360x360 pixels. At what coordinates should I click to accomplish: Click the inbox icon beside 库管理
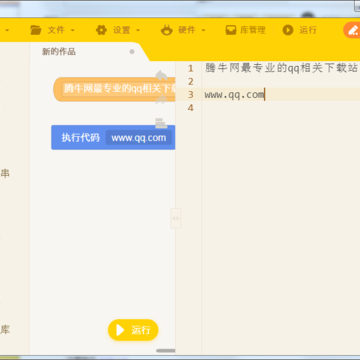tap(231, 30)
